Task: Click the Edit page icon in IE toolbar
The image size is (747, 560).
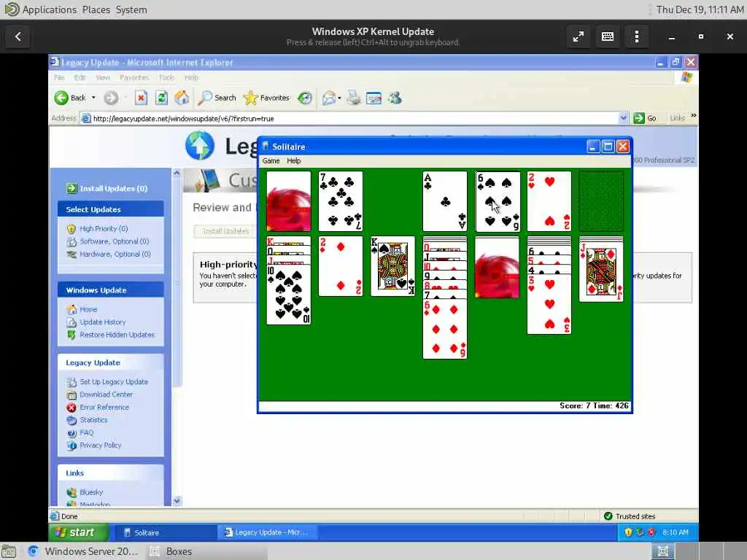Action: 374,98
